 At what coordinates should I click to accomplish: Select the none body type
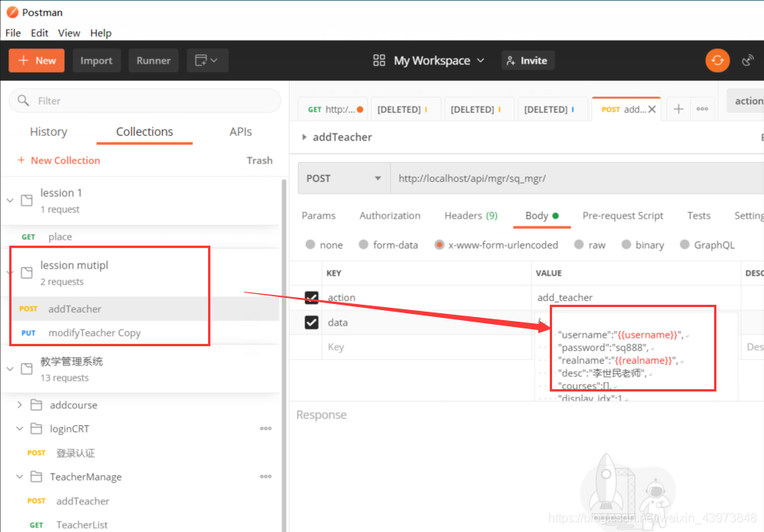click(310, 245)
